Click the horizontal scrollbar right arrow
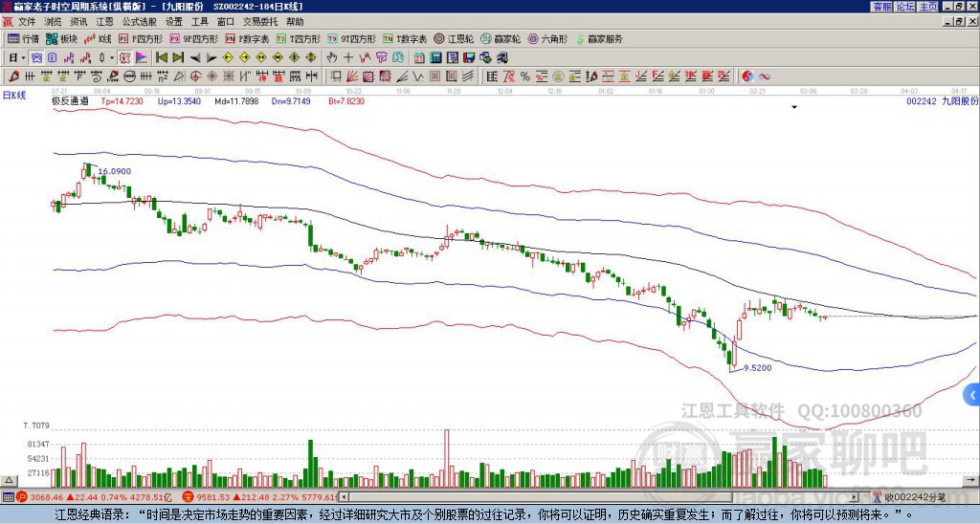 click(856, 497)
